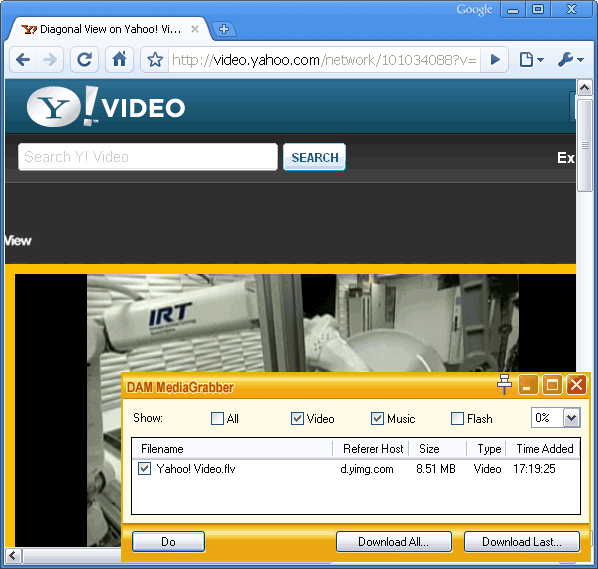The height and width of the screenshot is (569, 598).
Task: Sort the list by Size column
Action: [x=438, y=448]
